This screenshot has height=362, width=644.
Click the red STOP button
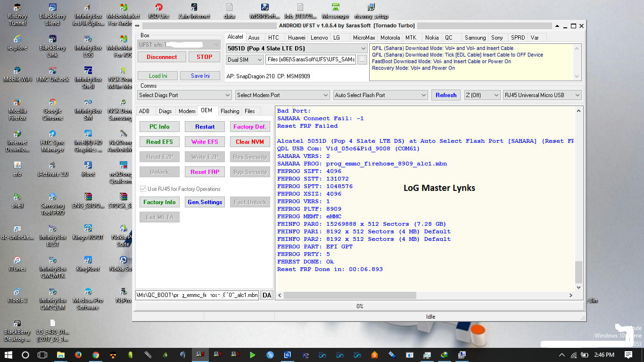click(x=205, y=57)
